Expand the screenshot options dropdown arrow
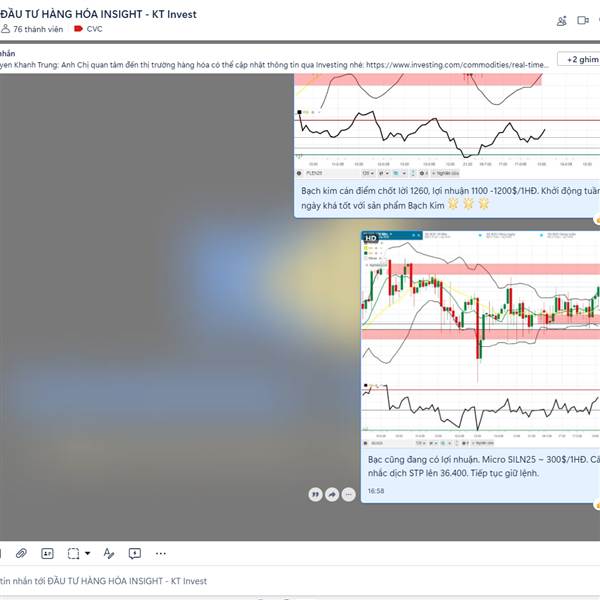This screenshot has width=600, height=600. click(87, 553)
